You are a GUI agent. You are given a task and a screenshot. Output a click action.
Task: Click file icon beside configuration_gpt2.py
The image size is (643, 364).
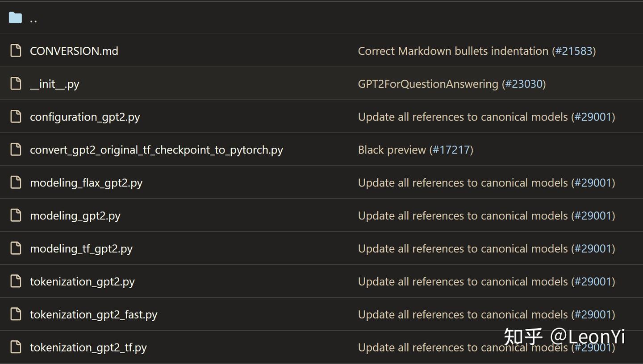16,117
